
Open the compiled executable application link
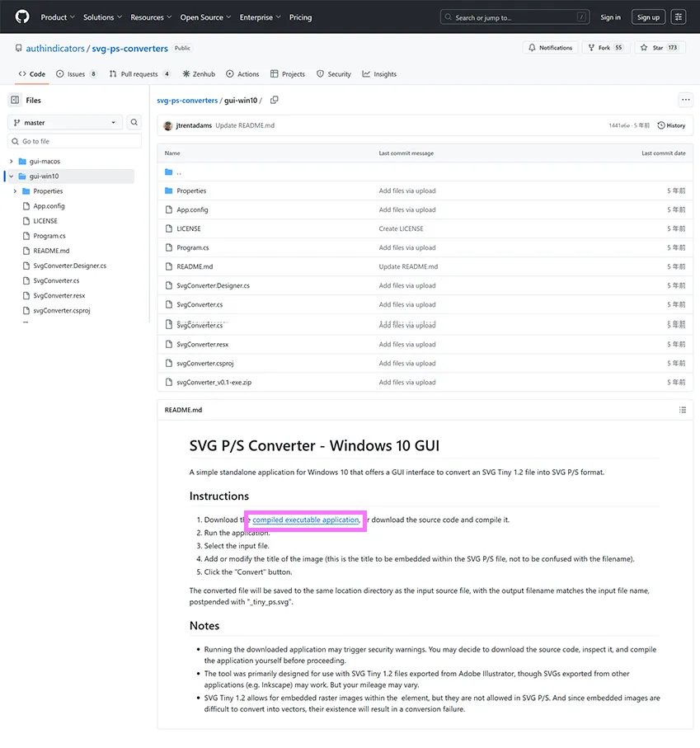pyautogui.click(x=306, y=520)
